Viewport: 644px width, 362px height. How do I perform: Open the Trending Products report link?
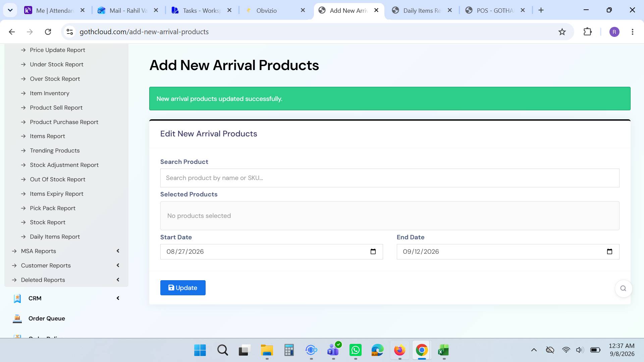point(55,150)
